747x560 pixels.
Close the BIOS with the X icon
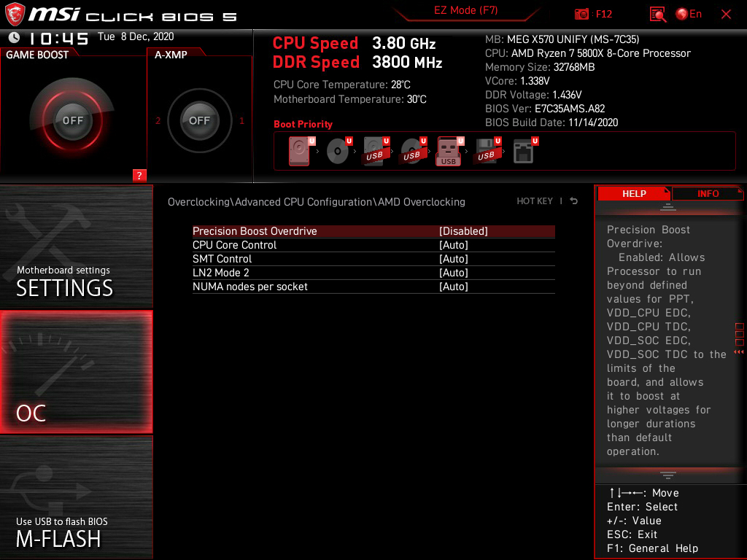pyautogui.click(x=726, y=15)
